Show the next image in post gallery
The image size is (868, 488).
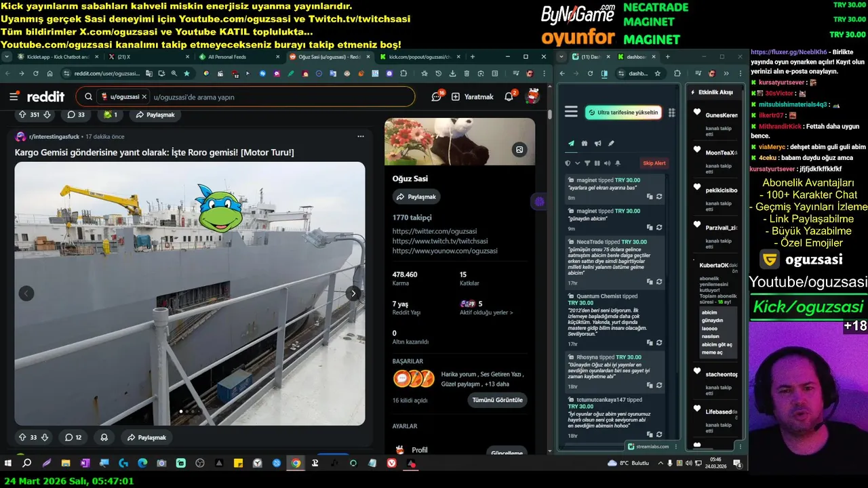[353, 293]
